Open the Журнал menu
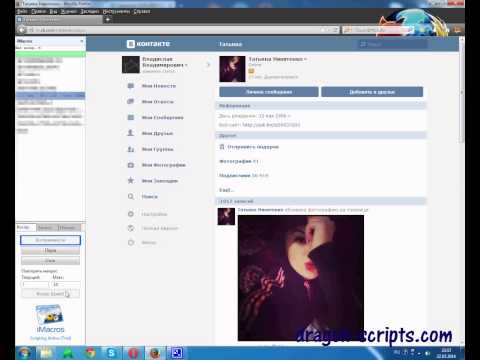This screenshot has width=480, height=360. tap(69, 11)
